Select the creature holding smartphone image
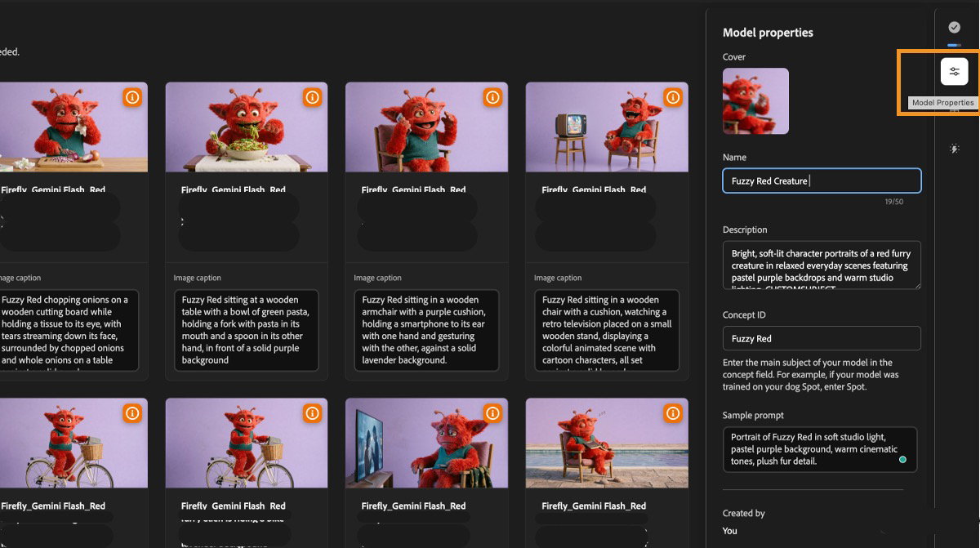The image size is (980, 548). point(426,127)
